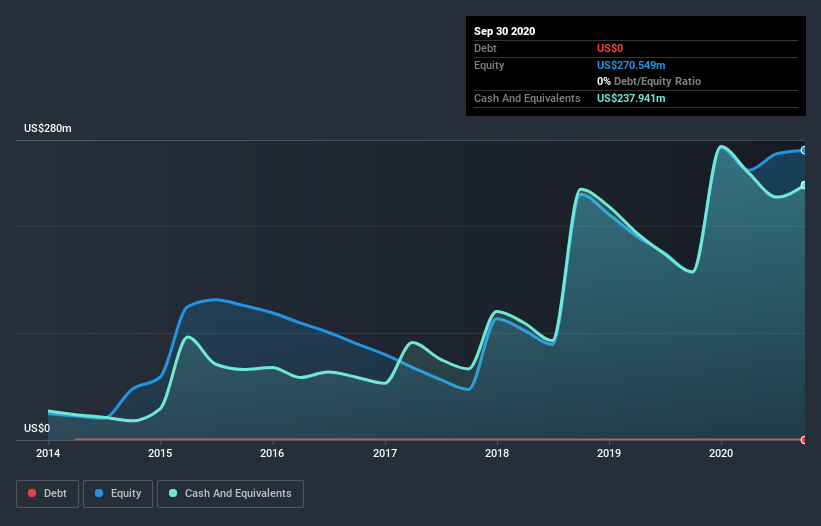Click the US$0 y-axis label
Screen dimensions: 821x526
point(37,428)
